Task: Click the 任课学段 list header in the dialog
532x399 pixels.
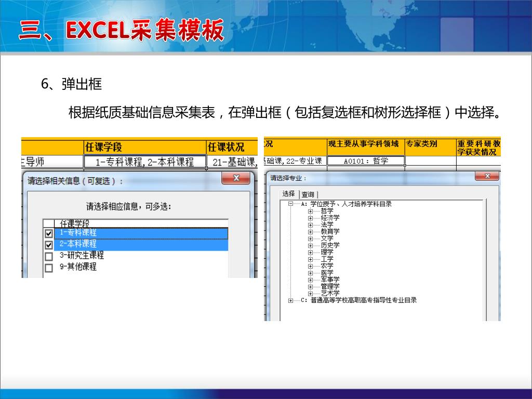Action: [x=141, y=223]
